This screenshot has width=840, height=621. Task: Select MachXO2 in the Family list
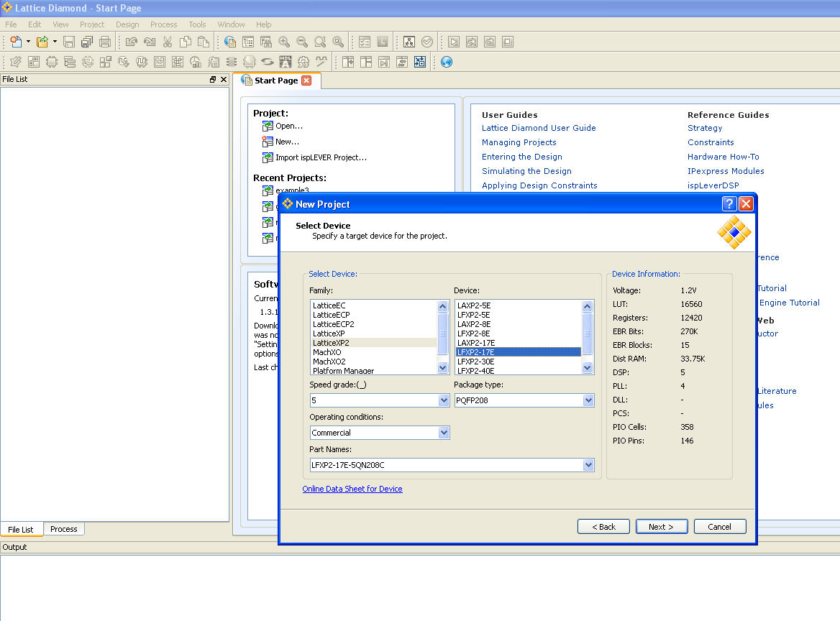374,362
